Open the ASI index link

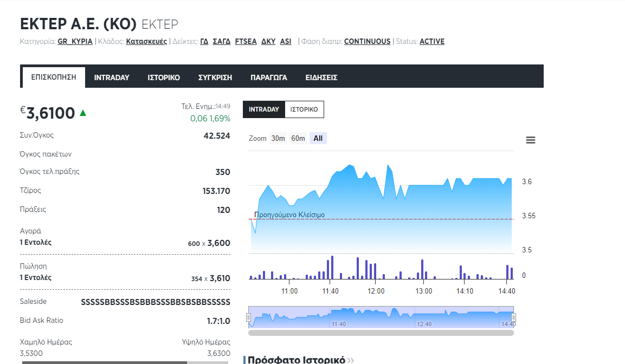(x=286, y=41)
